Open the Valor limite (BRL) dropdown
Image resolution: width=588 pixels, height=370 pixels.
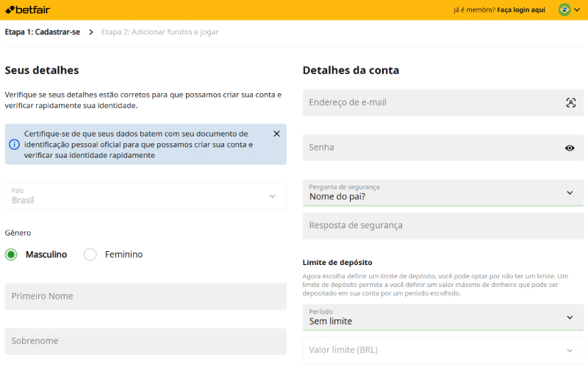click(443, 350)
